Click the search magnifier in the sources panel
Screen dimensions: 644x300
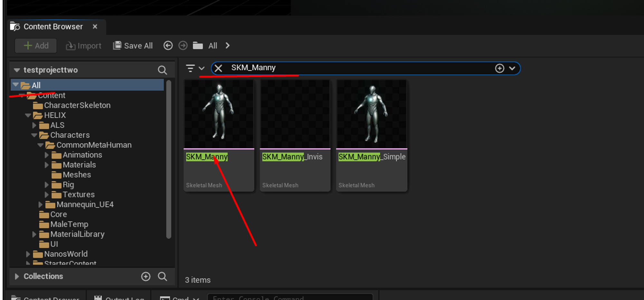tap(163, 70)
